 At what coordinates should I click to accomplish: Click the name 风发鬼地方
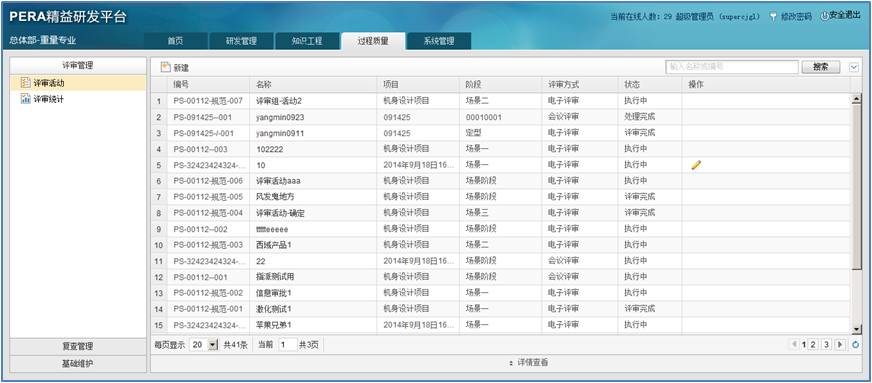point(275,197)
